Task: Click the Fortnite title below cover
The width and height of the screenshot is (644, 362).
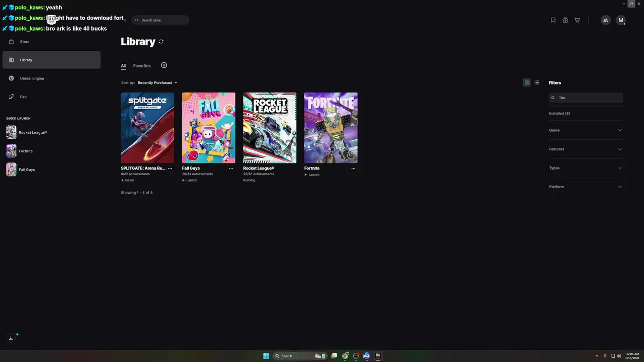Action: pyautogui.click(x=312, y=168)
